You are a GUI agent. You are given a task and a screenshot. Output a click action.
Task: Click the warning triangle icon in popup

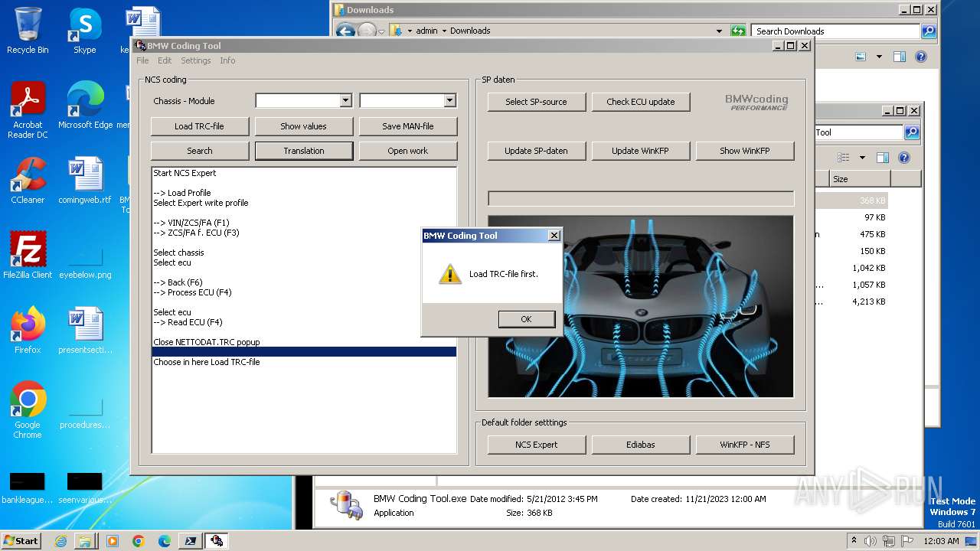tap(450, 274)
